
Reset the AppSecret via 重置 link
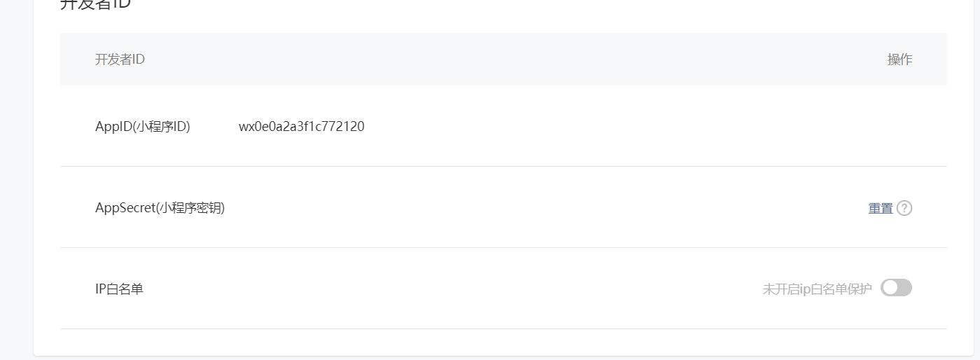click(881, 208)
